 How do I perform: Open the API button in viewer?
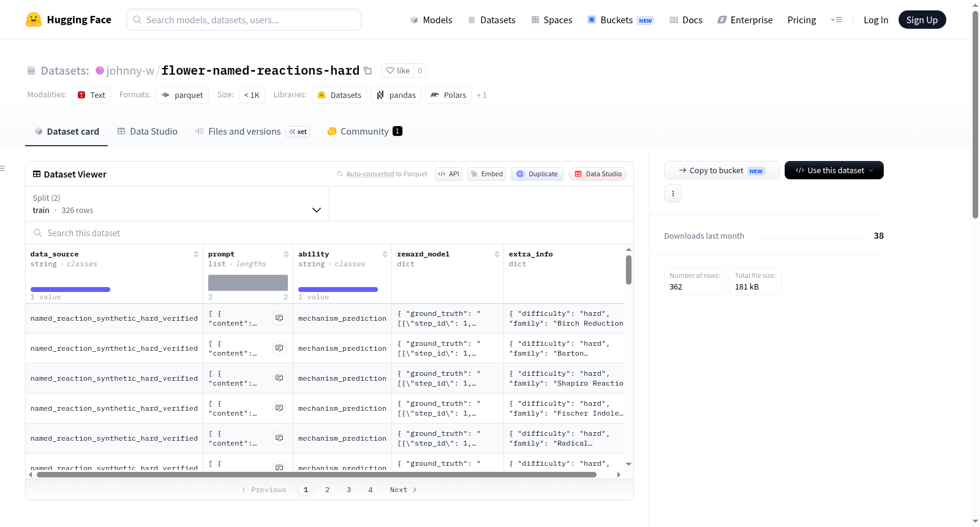click(x=448, y=174)
